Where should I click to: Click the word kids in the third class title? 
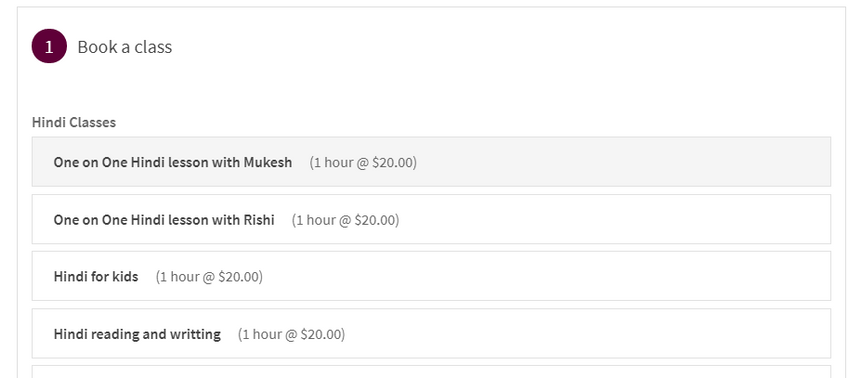(125, 277)
